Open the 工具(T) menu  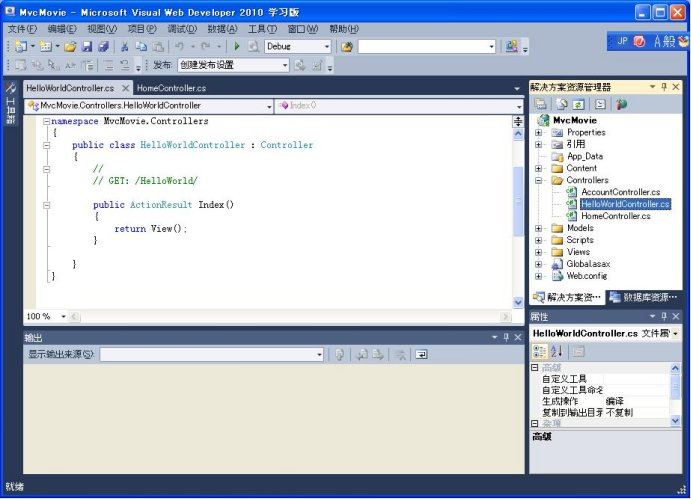tap(262, 29)
